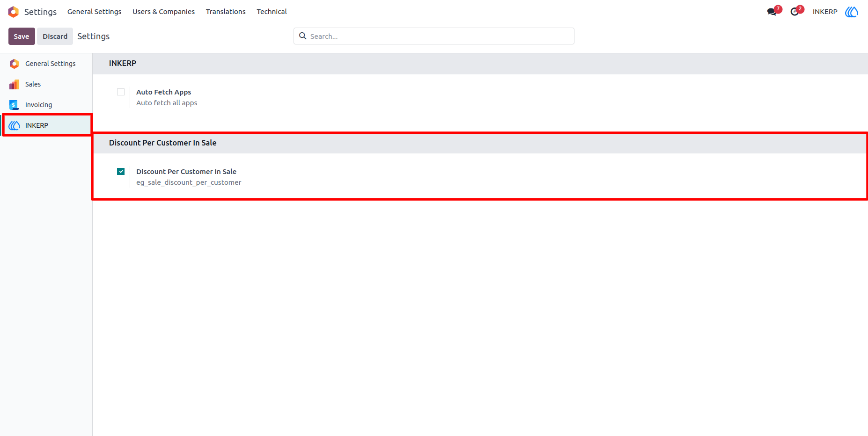Click the Auto Fetch Apps label
This screenshot has height=436, width=868.
point(164,92)
